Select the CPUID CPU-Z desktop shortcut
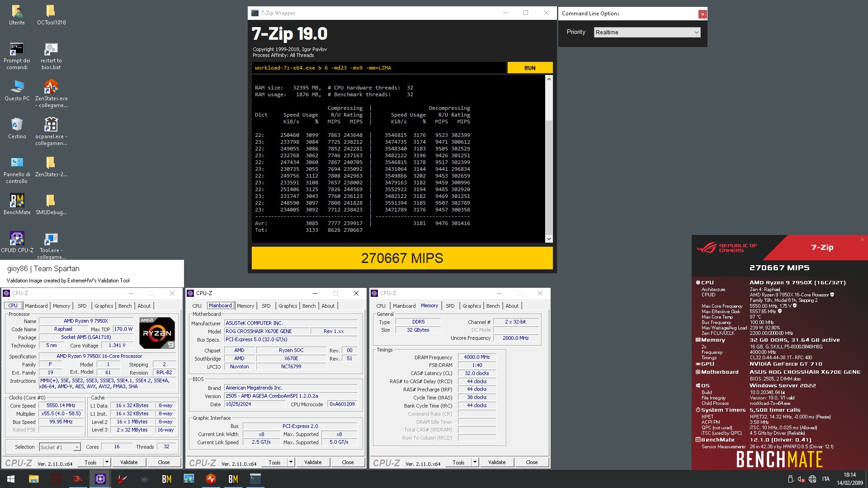The height and width of the screenshot is (488, 868). 17,242
